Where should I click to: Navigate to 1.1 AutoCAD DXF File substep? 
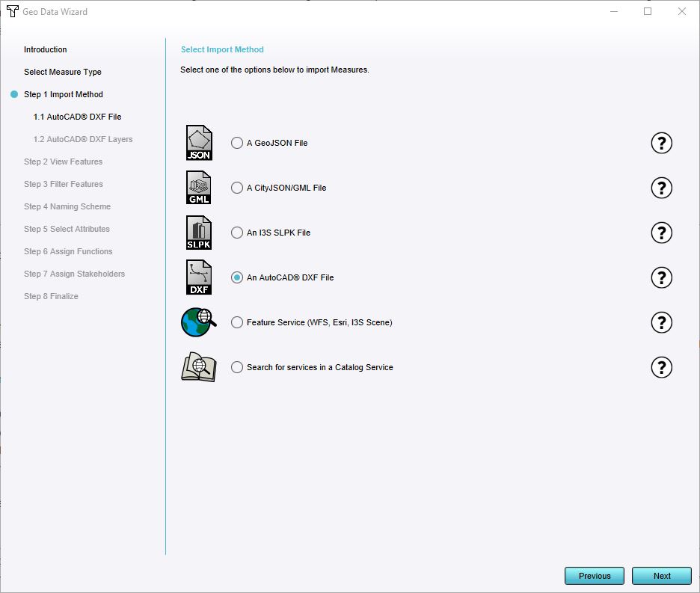pos(77,117)
